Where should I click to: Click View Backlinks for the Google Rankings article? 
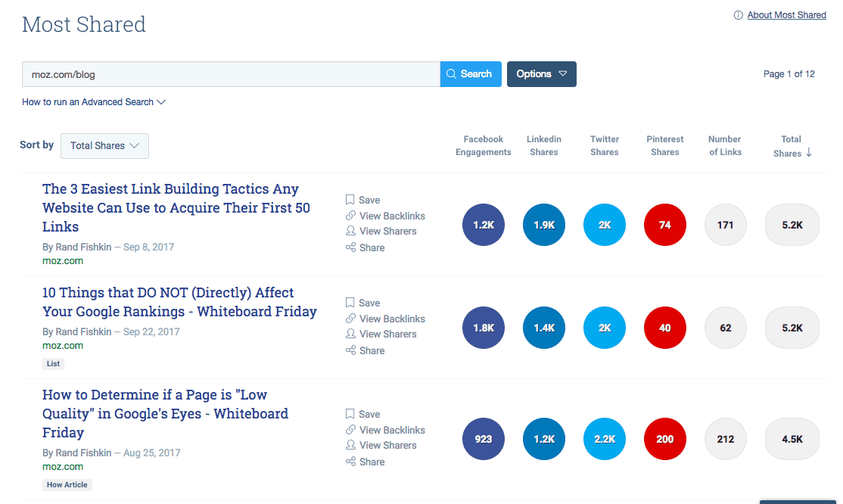coord(385,319)
